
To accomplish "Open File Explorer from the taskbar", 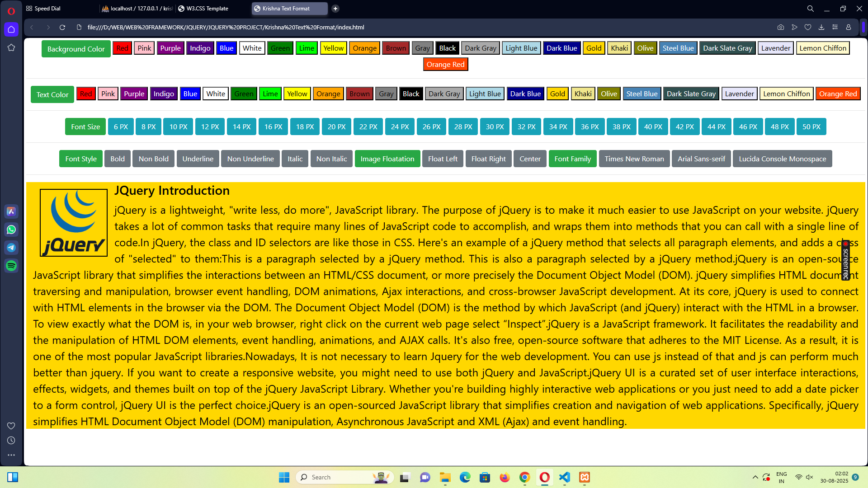I will 445,477.
